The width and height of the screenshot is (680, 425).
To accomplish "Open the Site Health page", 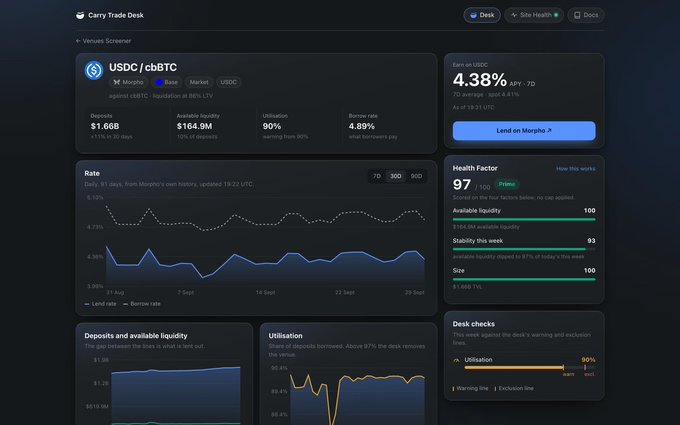I will 534,15.
